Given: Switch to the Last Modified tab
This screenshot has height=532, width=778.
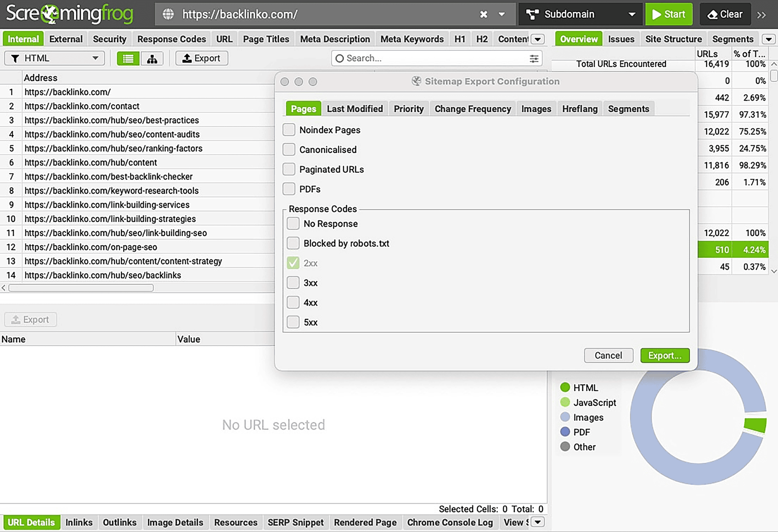Looking at the screenshot, I should pos(355,109).
